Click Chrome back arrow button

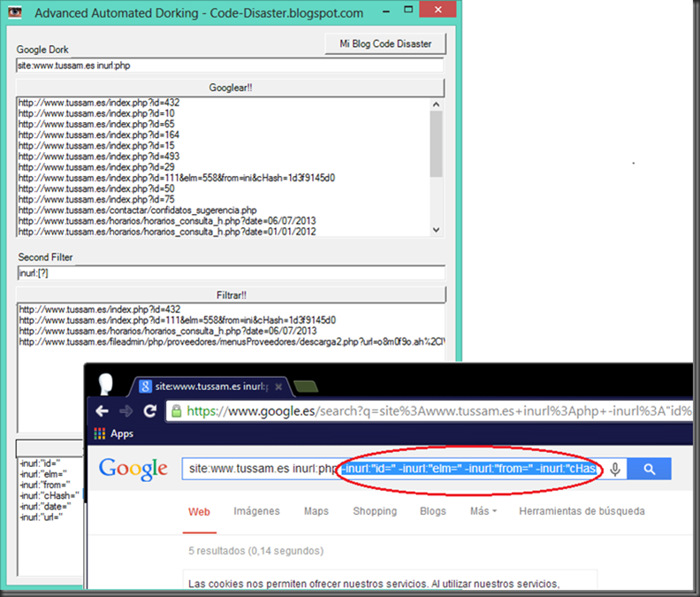tap(103, 410)
